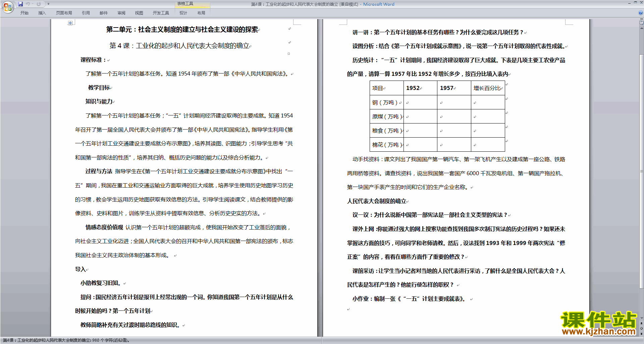This screenshot has width=644, height=344.
Task: Click the table header cell 项目
Action: tap(387, 88)
